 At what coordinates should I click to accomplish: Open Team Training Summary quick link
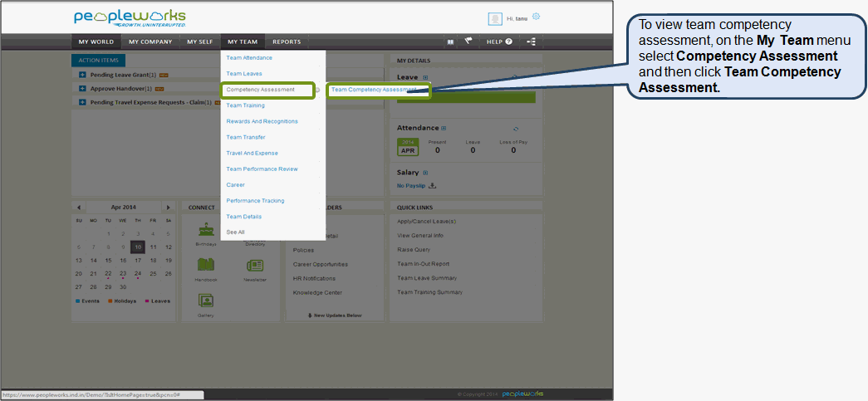429,292
